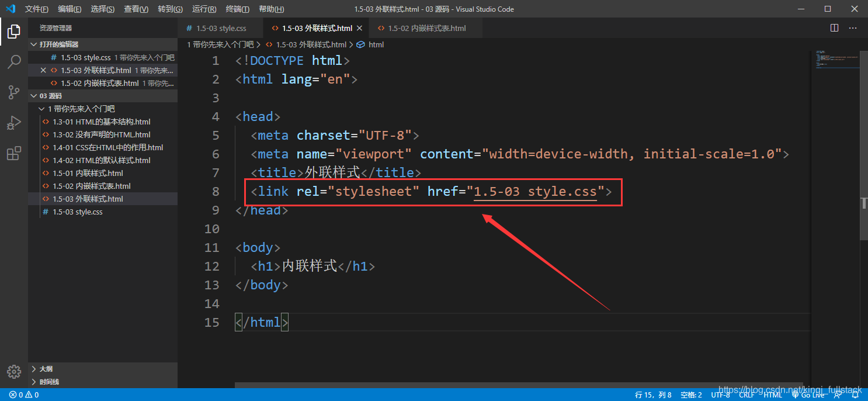Change language mode HTML

772,395
